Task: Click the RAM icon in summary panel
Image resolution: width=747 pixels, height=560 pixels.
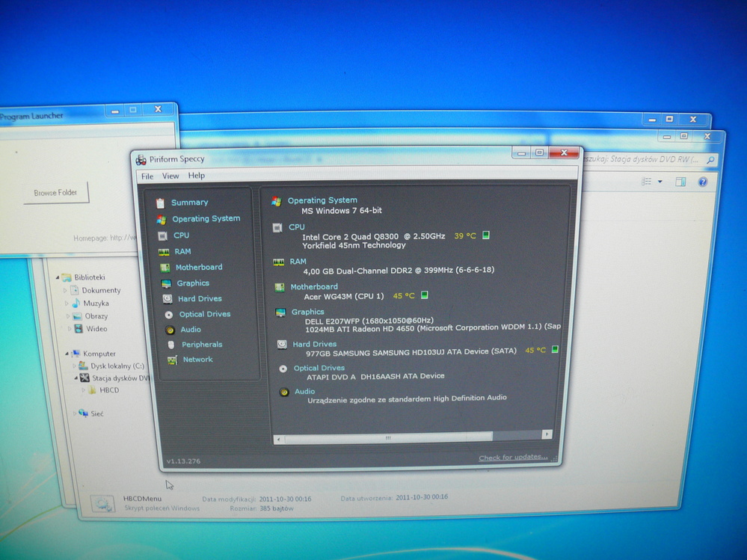Action: (x=279, y=262)
